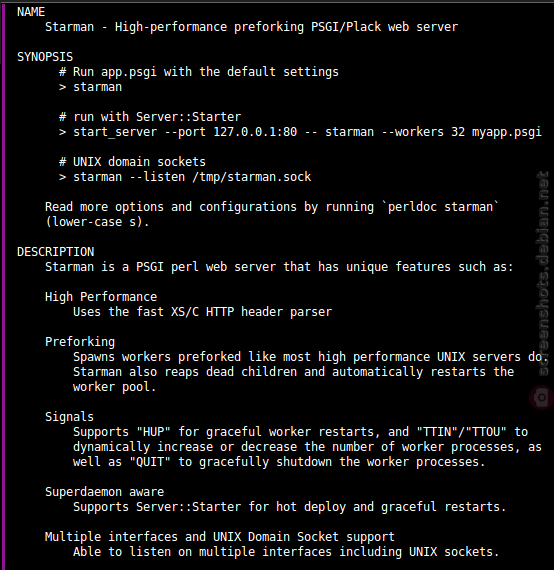Click the "HUP" signal name
The width and height of the screenshot is (554, 570).
click(153, 432)
